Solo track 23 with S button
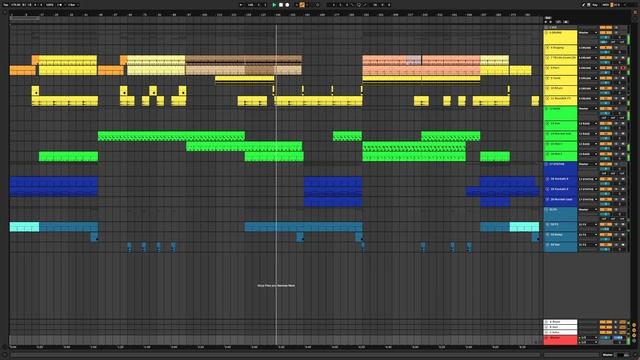The width and height of the screenshot is (640, 360). 616,235
